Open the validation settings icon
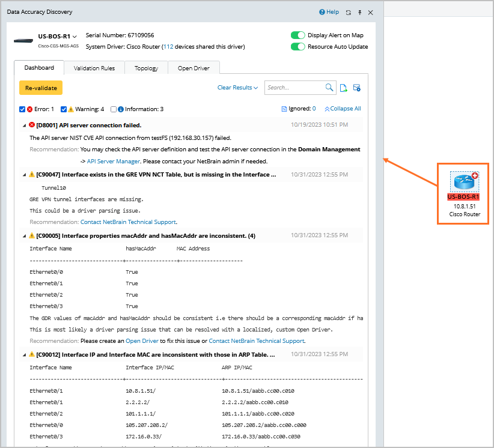The image size is (494, 448). 356,88
